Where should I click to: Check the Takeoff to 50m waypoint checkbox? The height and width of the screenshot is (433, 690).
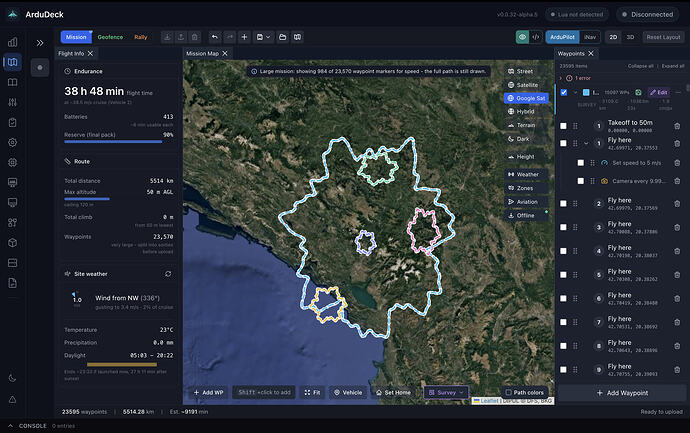(x=563, y=126)
